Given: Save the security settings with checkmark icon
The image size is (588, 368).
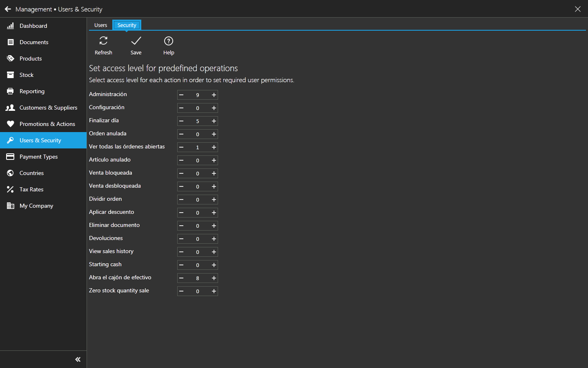Looking at the screenshot, I should tap(136, 41).
